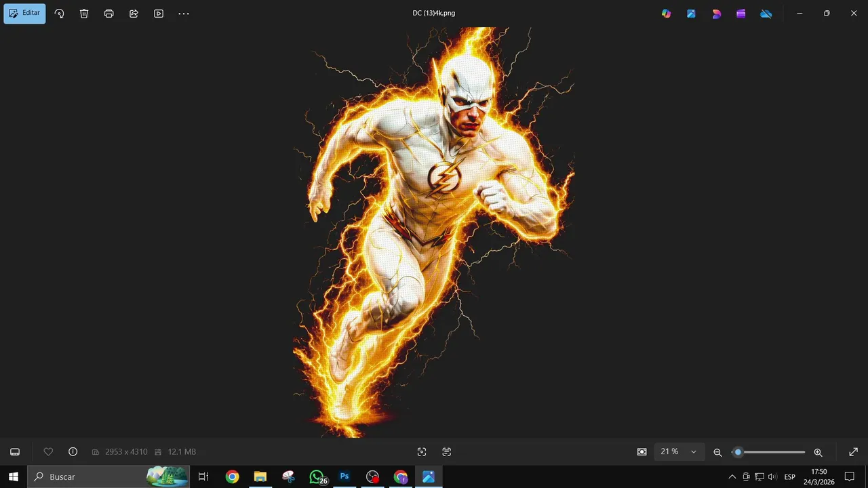
Task: Click the Buscar search box on taskbar
Action: point(108,477)
